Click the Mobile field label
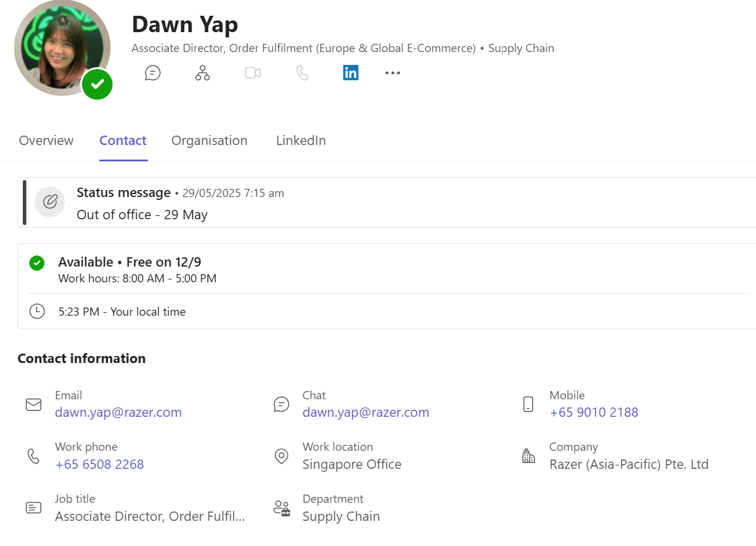Viewport: 756px width, 546px height. 567,396
